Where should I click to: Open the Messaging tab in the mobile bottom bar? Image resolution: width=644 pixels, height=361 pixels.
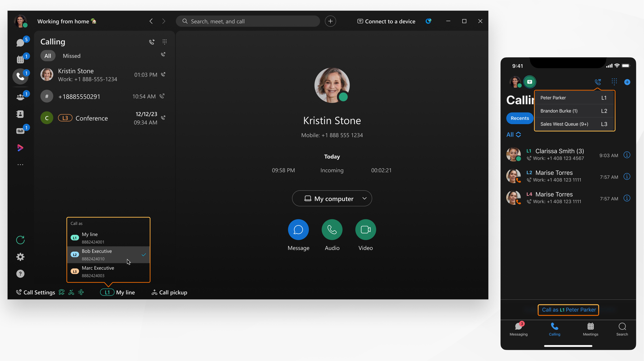coord(518,329)
